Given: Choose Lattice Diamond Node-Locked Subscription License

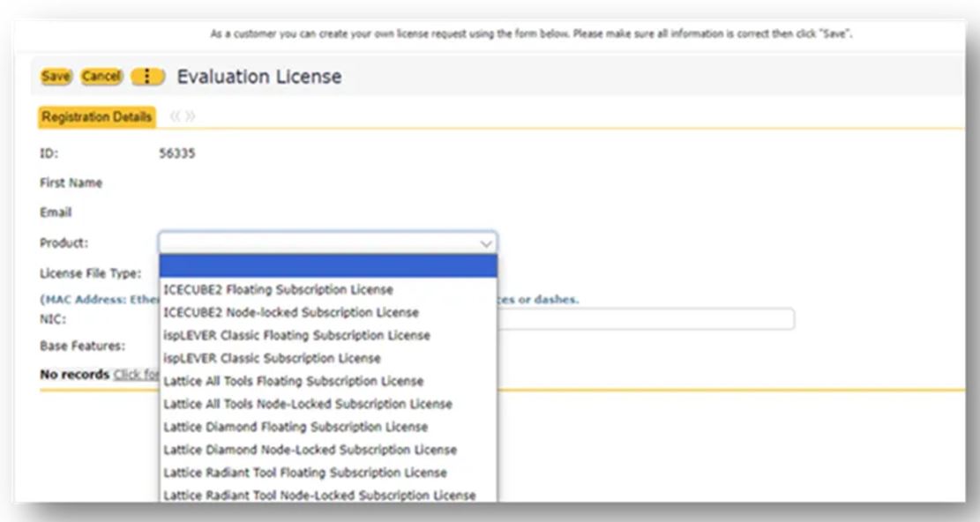Looking at the screenshot, I should click(x=328, y=450).
